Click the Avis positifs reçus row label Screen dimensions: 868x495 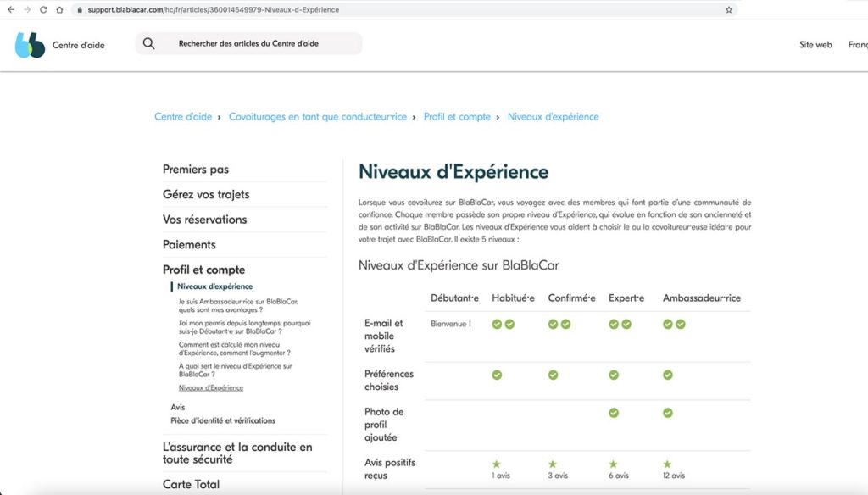point(390,469)
